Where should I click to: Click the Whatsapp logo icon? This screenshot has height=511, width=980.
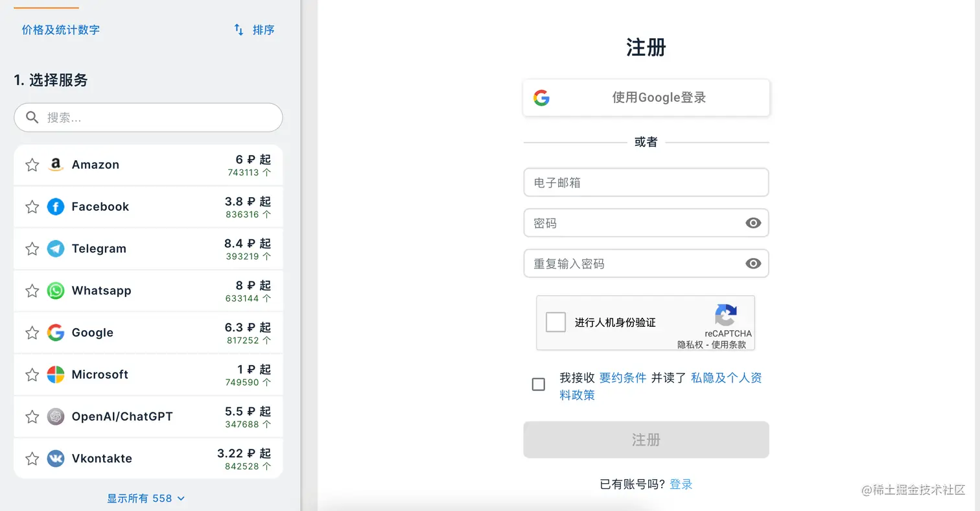[x=56, y=291]
